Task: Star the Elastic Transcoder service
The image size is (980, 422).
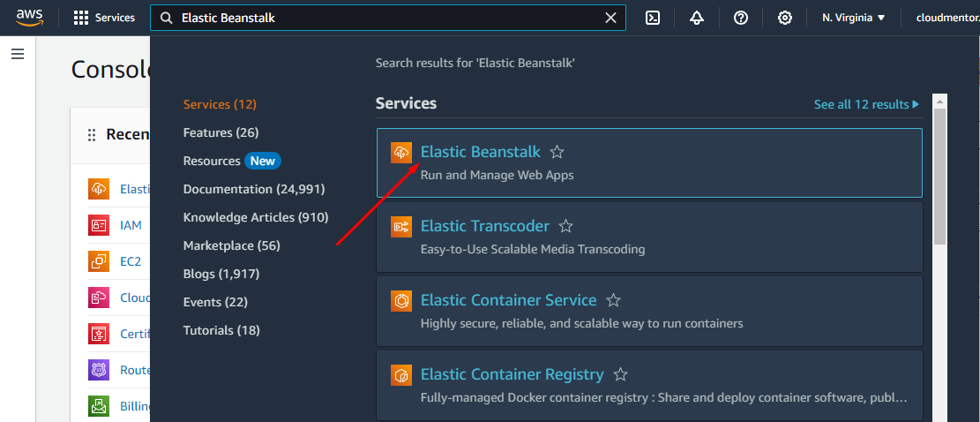Action: tap(566, 227)
